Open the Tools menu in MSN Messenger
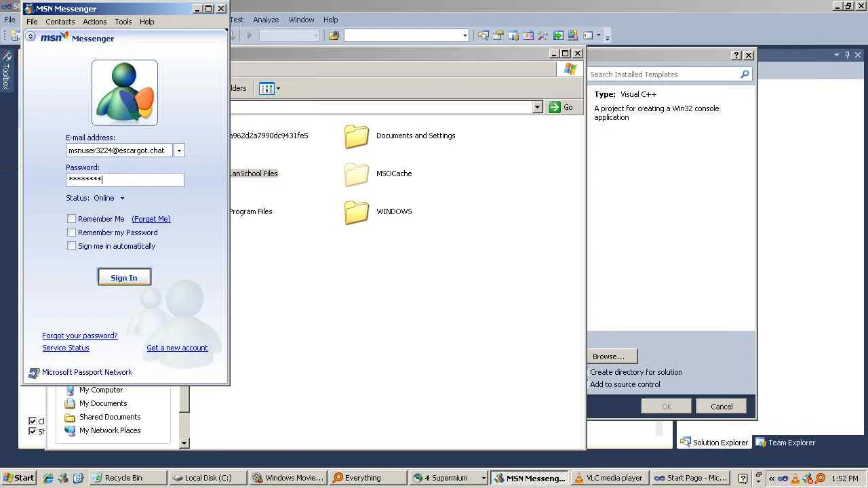This screenshot has height=488, width=868. [123, 22]
